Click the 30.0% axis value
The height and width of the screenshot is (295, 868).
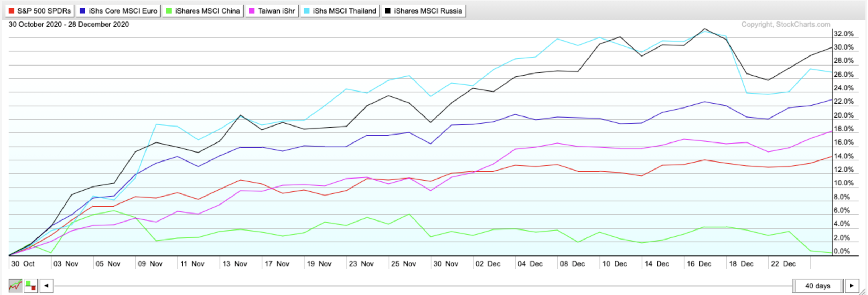[x=844, y=47]
